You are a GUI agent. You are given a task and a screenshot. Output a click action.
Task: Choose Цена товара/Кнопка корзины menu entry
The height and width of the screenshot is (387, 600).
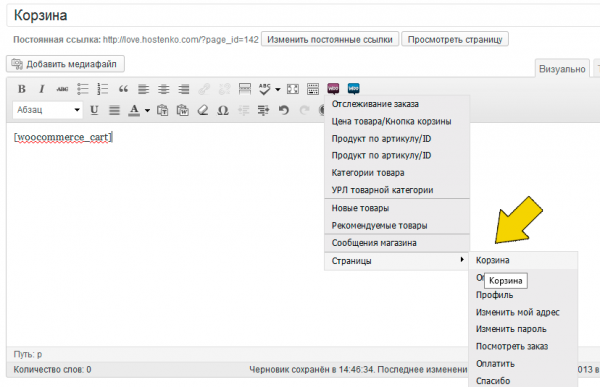[x=397, y=121]
